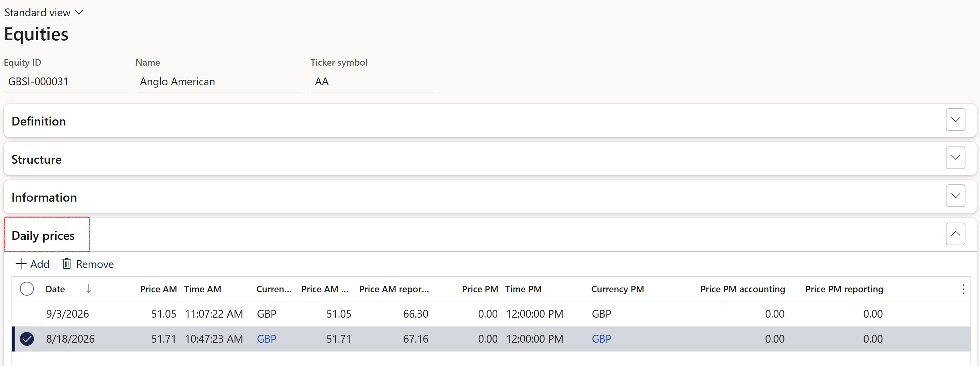Viewport: 980px width, 366px height.
Task: Click the trash icon beside Remove
Action: [x=67, y=263]
